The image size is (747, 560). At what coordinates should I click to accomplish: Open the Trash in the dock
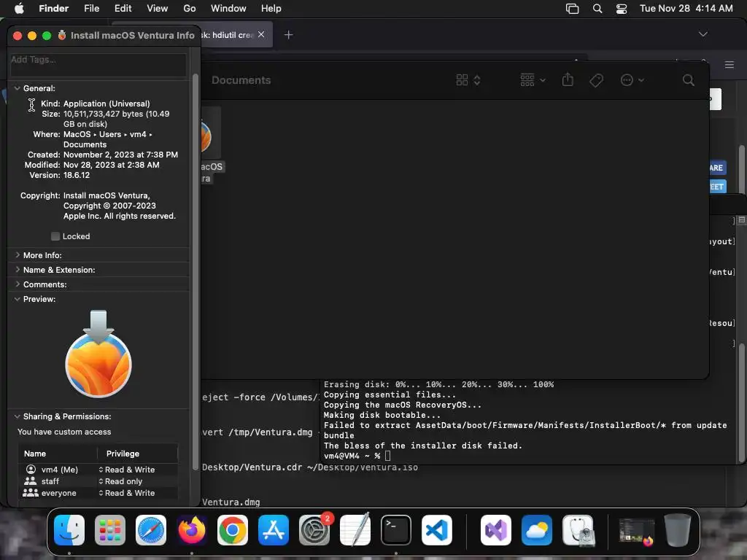point(678,530)
